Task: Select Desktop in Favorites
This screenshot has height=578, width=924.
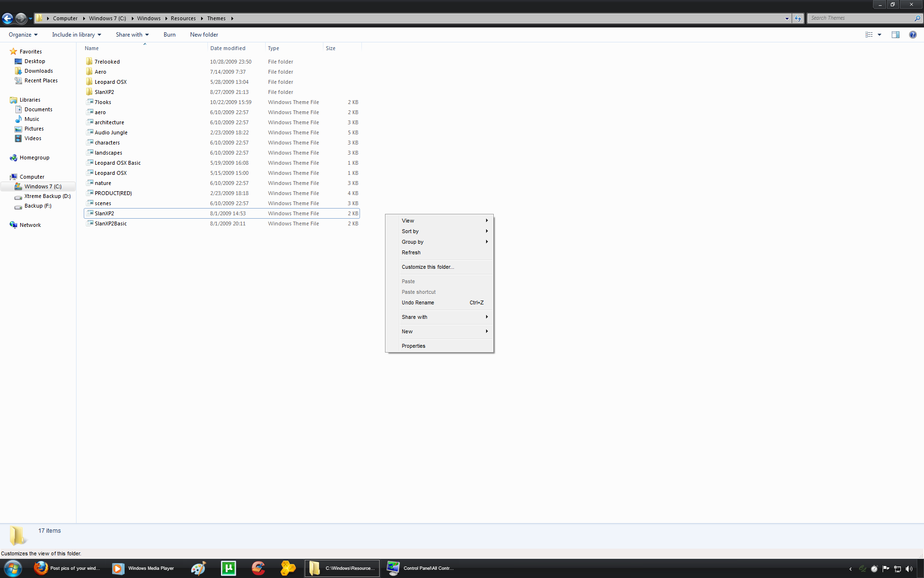Action: (x=35, y=61)
